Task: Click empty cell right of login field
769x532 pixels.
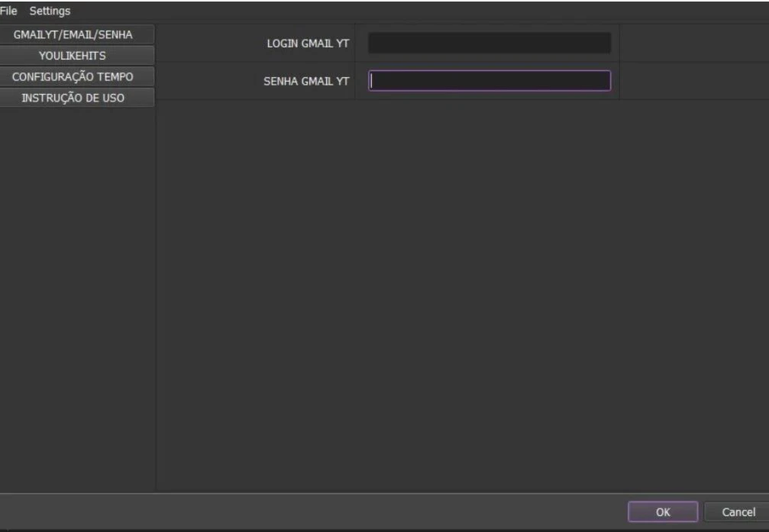Action: click(692, 44)
